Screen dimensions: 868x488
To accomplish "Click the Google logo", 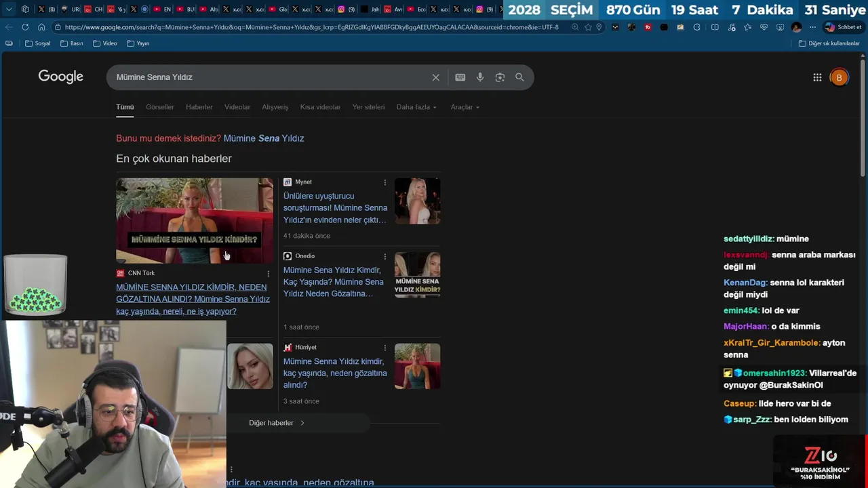I will click(61, 77).
